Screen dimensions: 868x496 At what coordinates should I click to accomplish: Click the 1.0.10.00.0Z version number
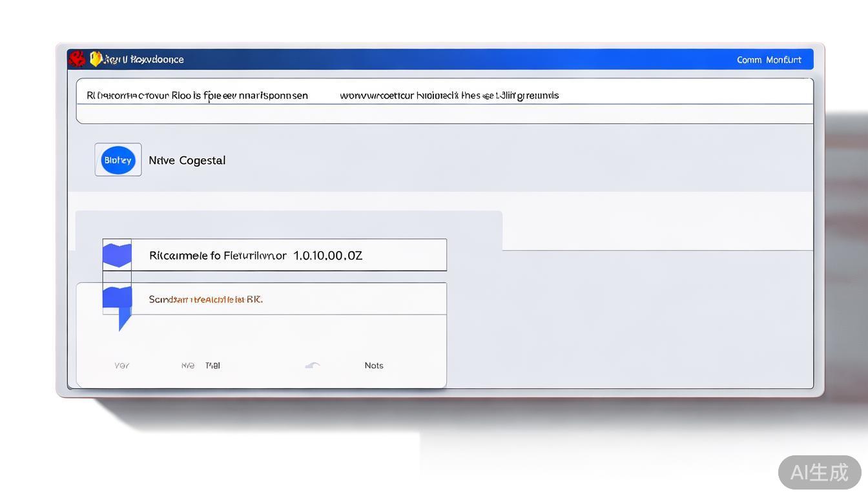tap(327, 255)
